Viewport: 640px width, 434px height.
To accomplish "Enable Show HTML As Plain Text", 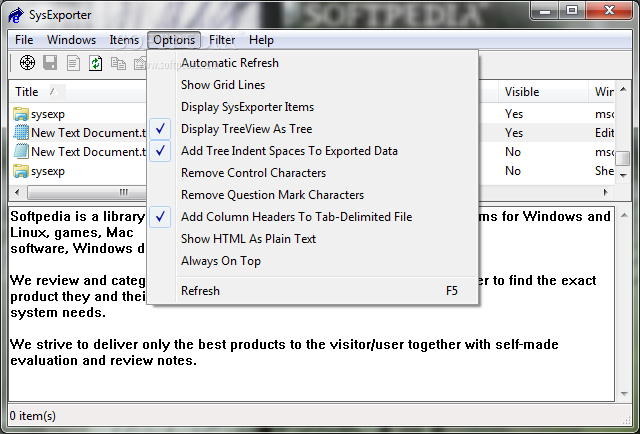I will pyautogui.click(x=312, y=239).
